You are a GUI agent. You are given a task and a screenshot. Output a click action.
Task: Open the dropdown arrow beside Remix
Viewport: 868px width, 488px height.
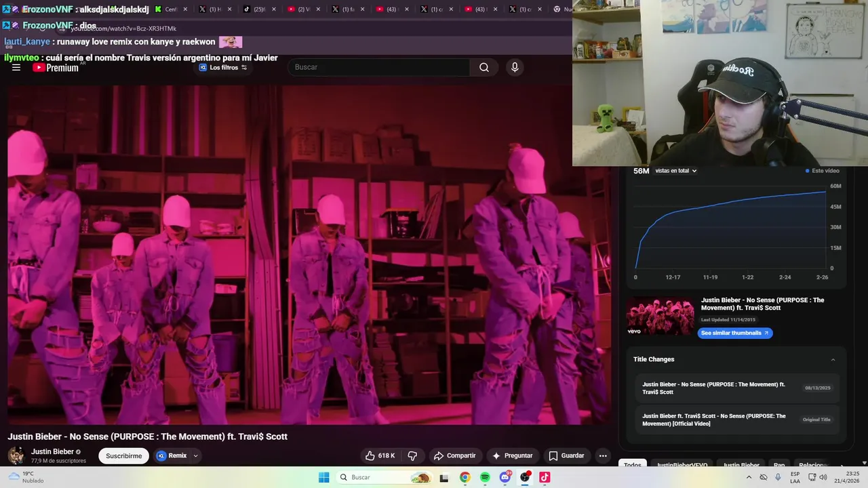[x=195, y=455]
